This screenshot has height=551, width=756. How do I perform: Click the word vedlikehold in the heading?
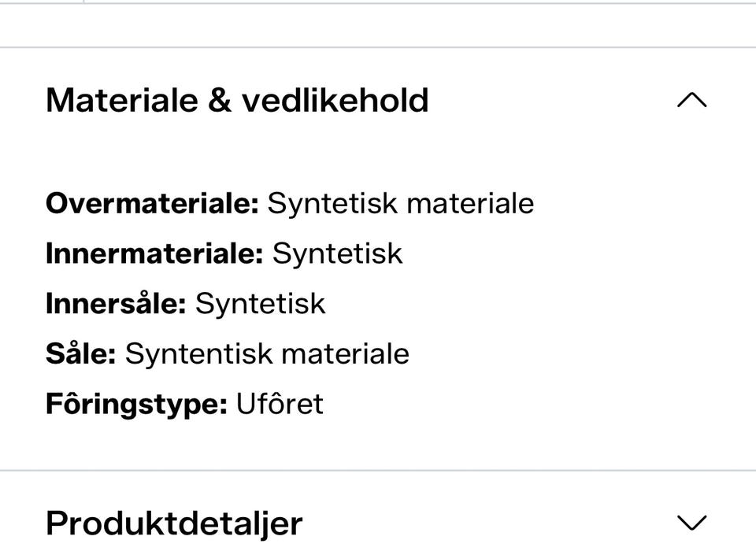335,100
